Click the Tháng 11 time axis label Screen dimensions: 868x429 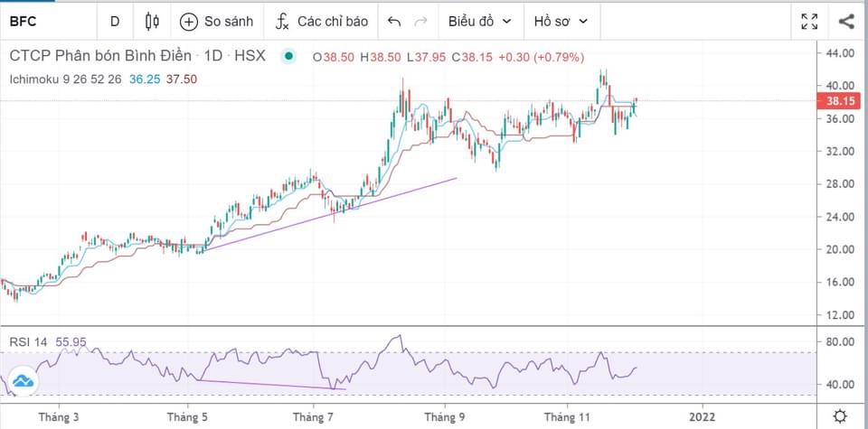coord(568,415)
